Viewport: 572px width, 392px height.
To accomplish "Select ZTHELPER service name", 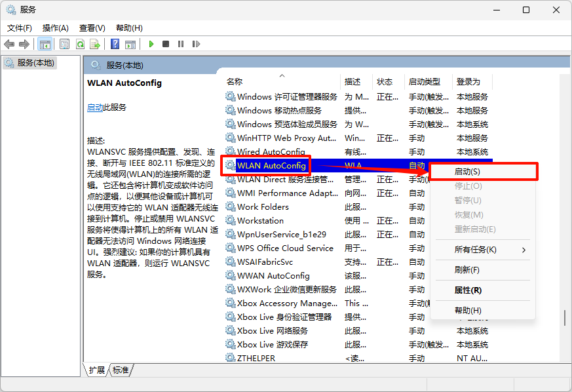I will 256,358.
